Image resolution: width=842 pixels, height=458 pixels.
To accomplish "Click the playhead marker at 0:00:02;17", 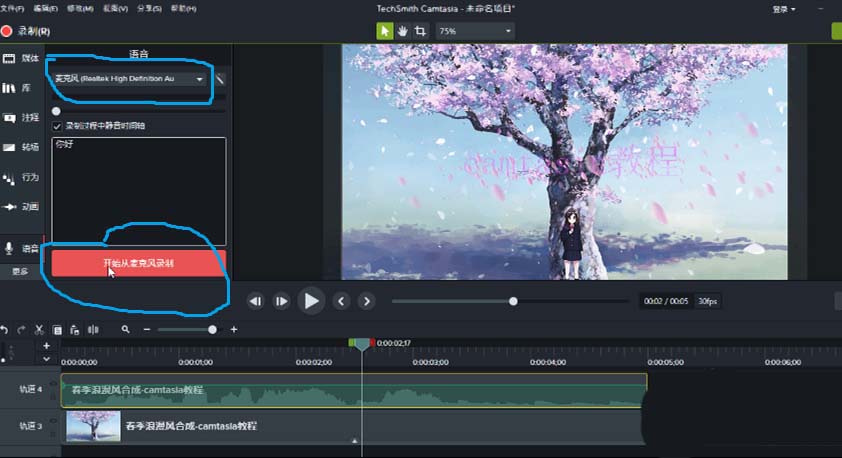I will (362, 344).
